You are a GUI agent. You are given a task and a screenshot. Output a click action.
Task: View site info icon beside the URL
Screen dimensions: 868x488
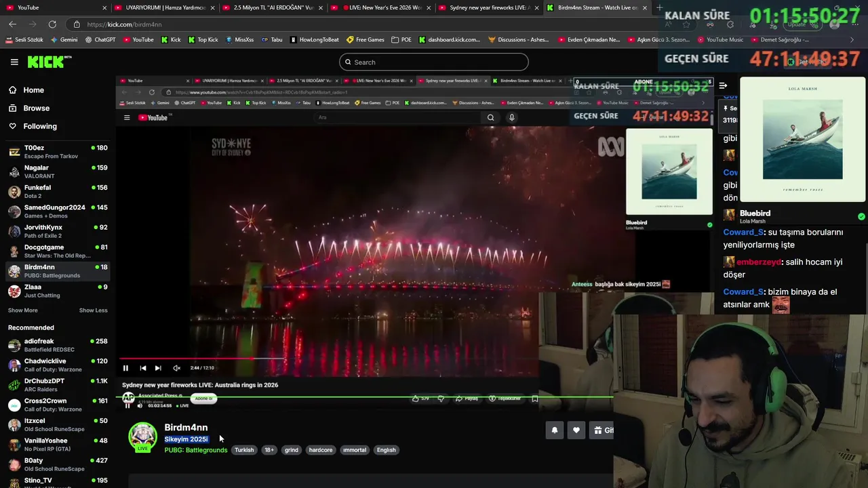pyautogui.click(x=77, y=24)
